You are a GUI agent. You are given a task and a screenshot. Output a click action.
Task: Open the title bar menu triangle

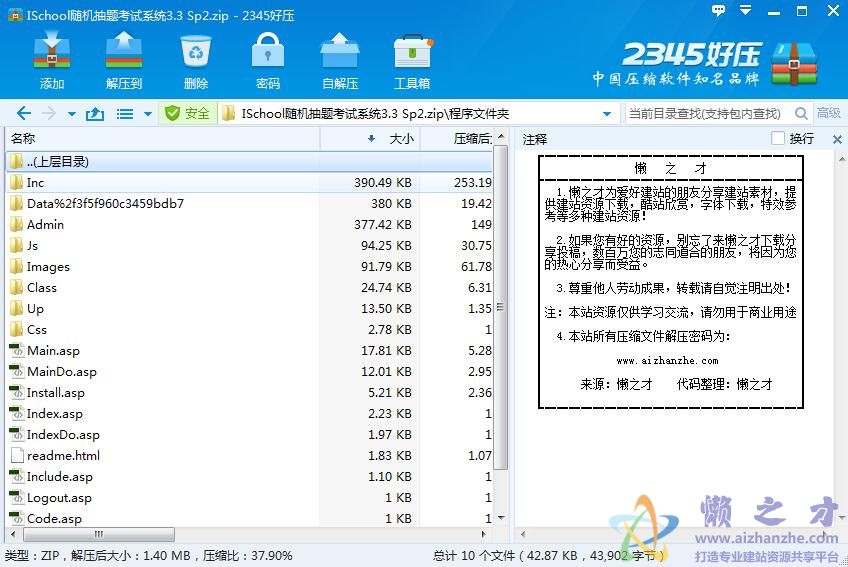[x=746, y=10]
